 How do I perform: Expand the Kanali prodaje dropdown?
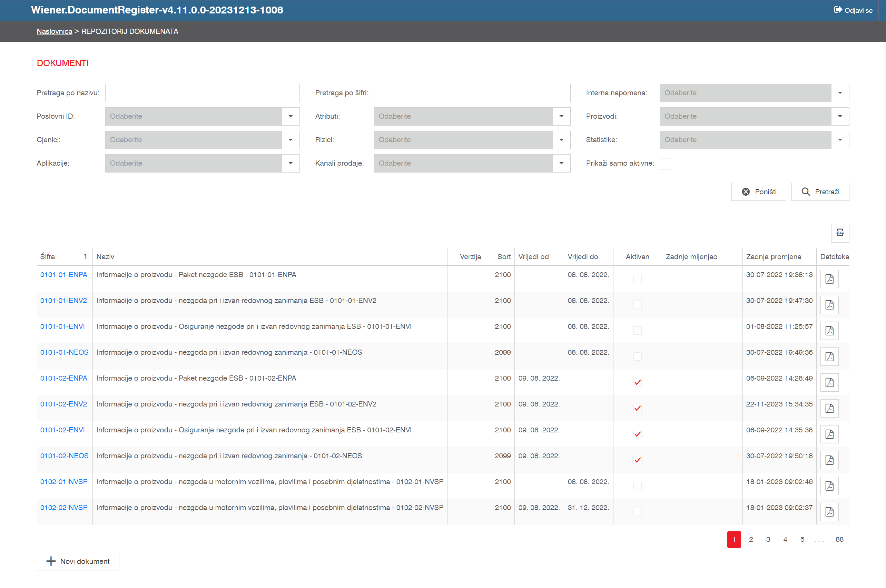coord(561,163)
